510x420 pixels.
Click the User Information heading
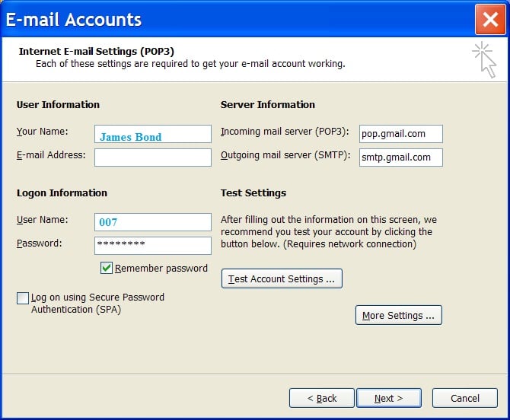coord(58,105)
